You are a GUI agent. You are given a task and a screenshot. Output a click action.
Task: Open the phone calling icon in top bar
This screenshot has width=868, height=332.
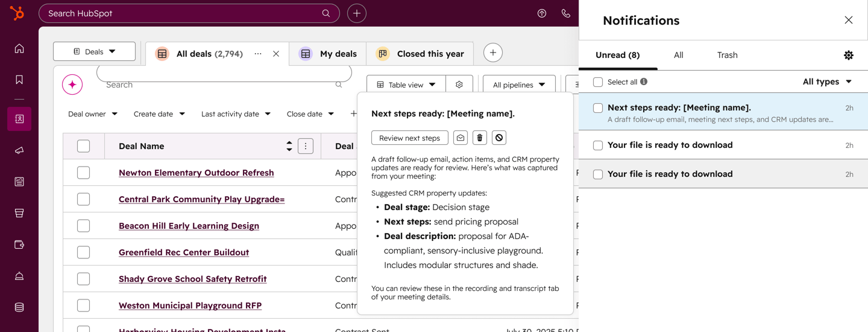click(565, 13)
